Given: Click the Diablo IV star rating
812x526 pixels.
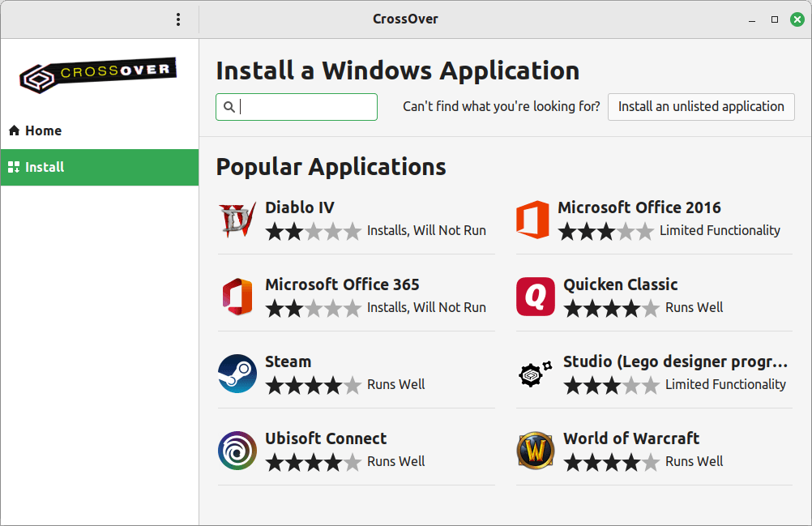Looking at the screenshot, I should (313, 231).
